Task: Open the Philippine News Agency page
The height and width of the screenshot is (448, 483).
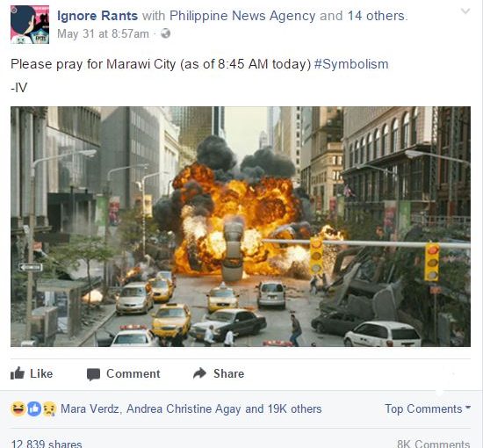Action: [242, 16]
